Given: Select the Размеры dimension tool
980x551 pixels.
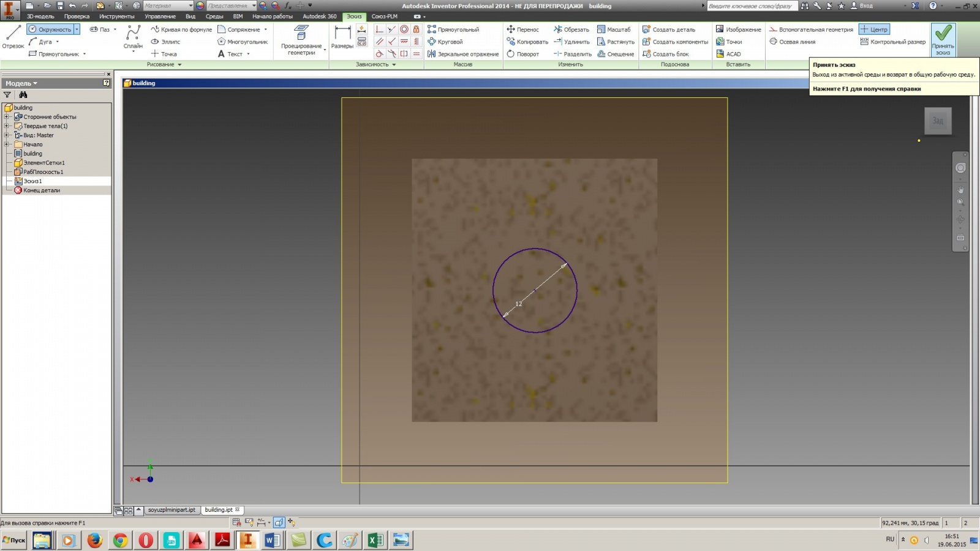Looking at the screenshot, I should point(342,37).
